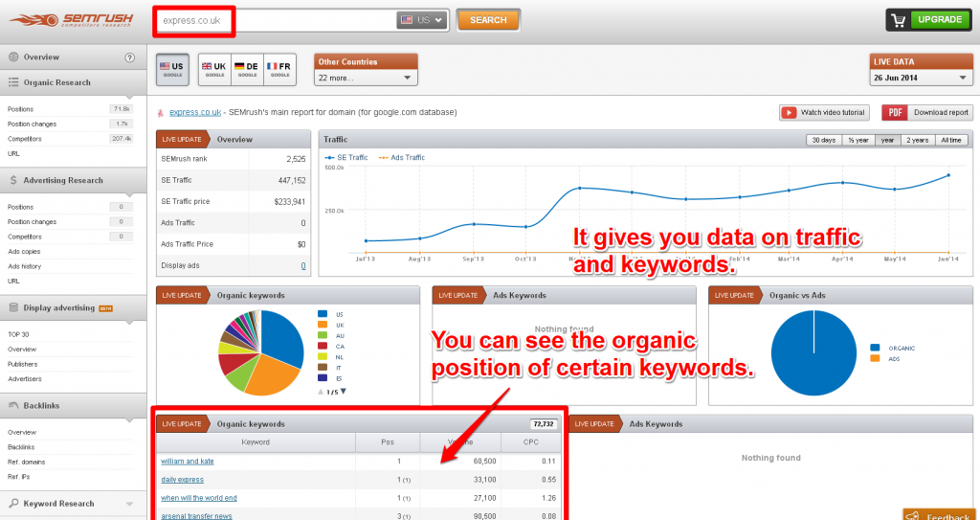Sort table by Keyword column header

256,442
